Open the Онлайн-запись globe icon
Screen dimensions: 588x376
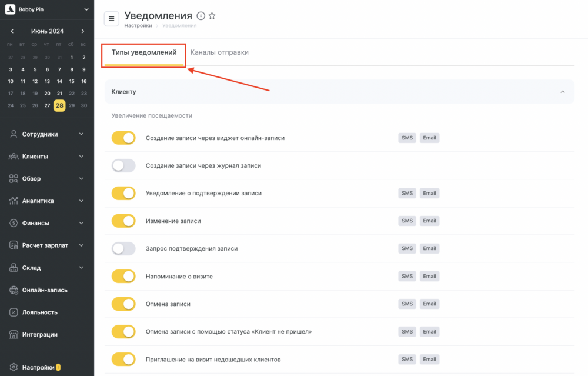[14, 290]
